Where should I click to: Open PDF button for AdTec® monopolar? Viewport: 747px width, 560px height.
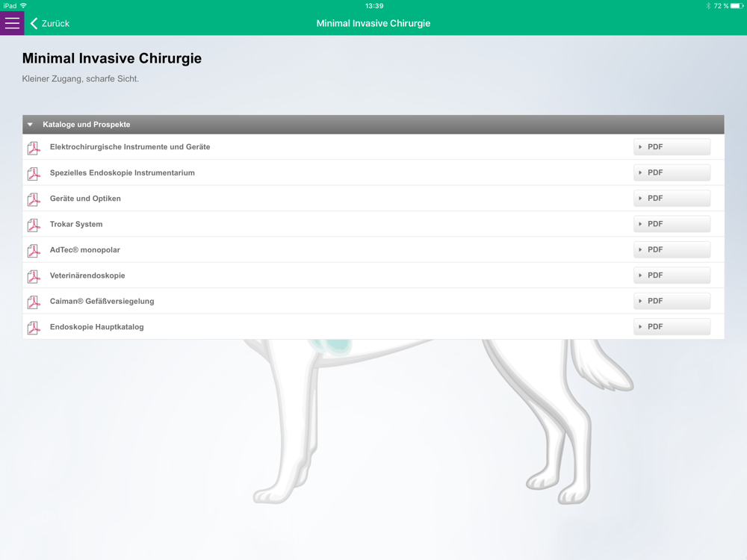[672, 249]
